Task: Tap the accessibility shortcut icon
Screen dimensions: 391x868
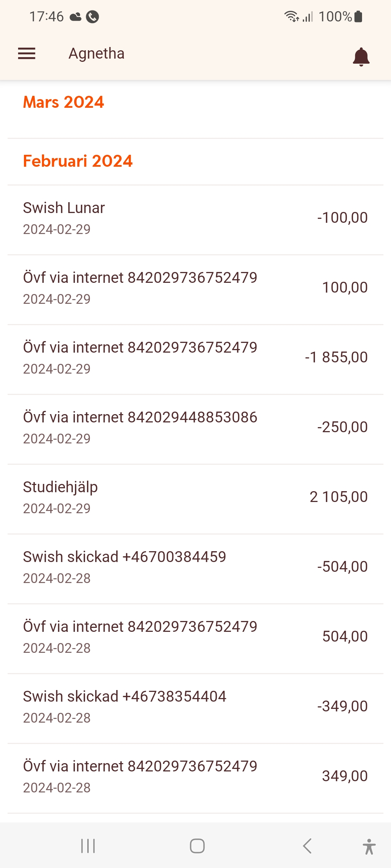Action: pyautogui.click(x=369, y=846)
